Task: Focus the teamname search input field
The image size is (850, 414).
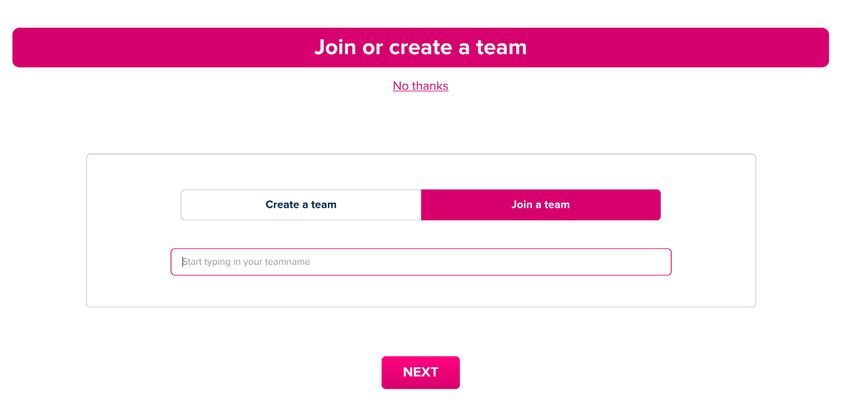Action: pyautogui.click(x=420, y=262)
